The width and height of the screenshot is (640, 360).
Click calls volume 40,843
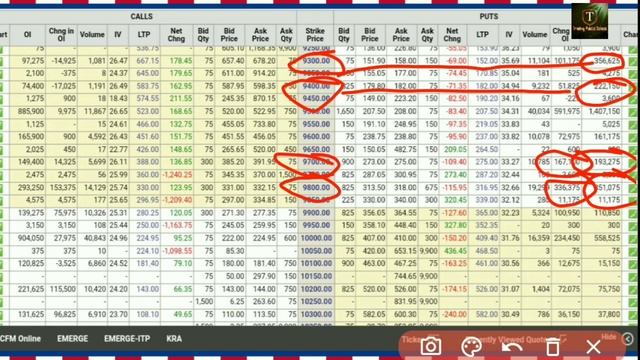click(94, 238)
